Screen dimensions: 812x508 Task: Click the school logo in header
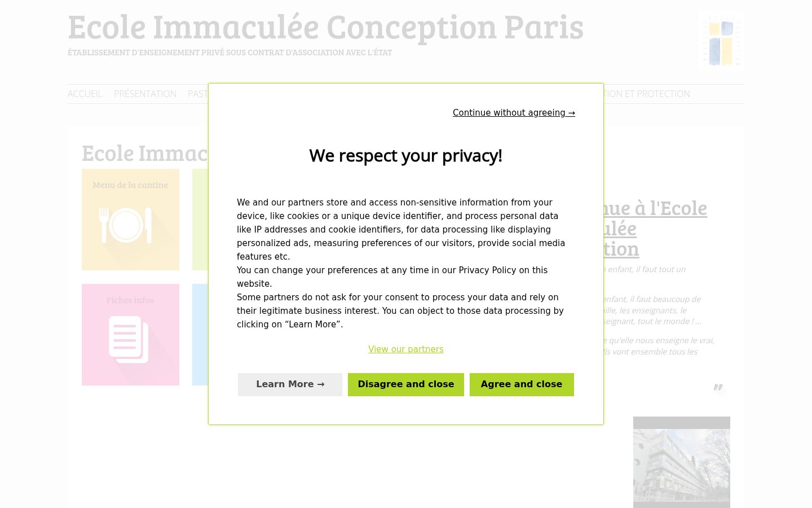coord(721,41)
